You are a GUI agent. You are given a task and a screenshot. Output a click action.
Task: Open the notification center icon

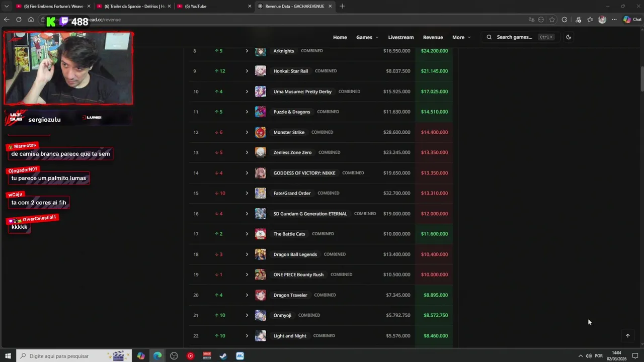click(635, 356)
